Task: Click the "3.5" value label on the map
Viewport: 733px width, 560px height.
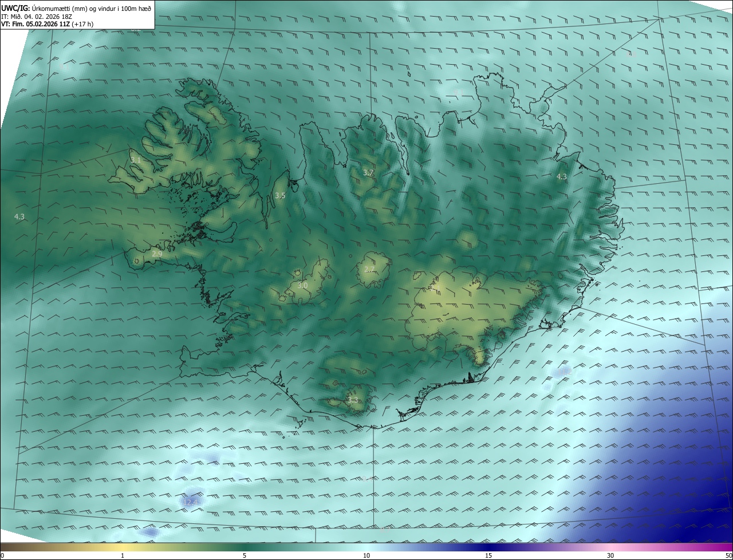Action: (x=280, y=196)
